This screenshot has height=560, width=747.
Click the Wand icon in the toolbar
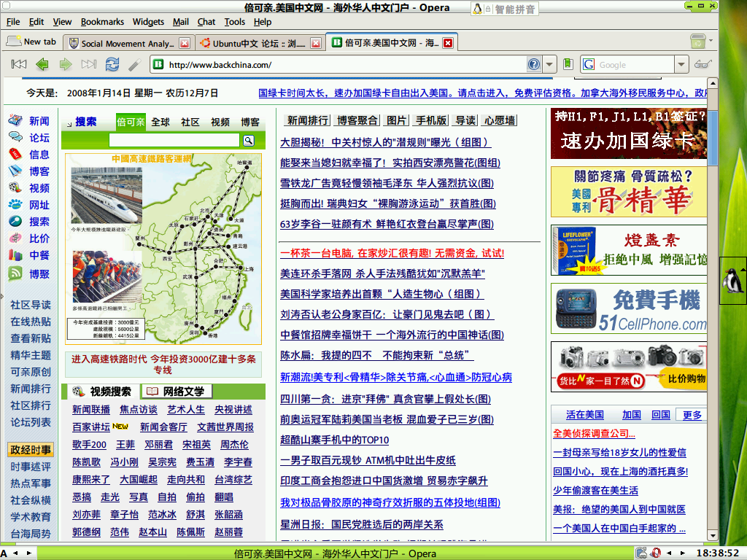(x=135, y=64)
